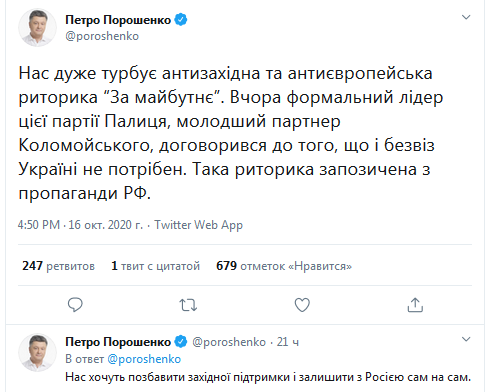490x392 pixels.
Task: Like the tweet with the heart icon
Action: (x=302, y=305)
